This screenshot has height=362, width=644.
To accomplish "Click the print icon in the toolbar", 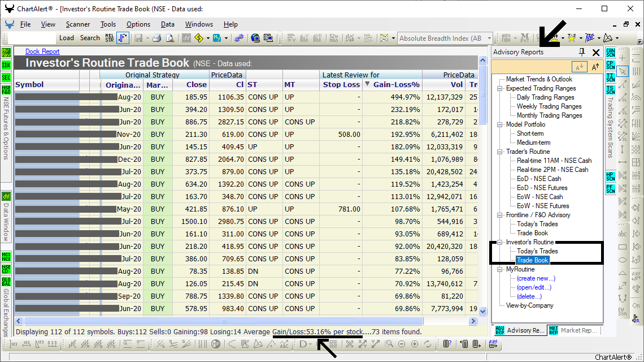I will coord(156,38).
